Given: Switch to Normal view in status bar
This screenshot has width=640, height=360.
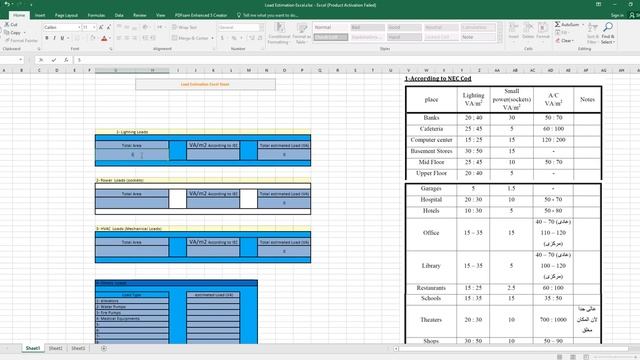Looking at the screenshot, I should [560, 357].
